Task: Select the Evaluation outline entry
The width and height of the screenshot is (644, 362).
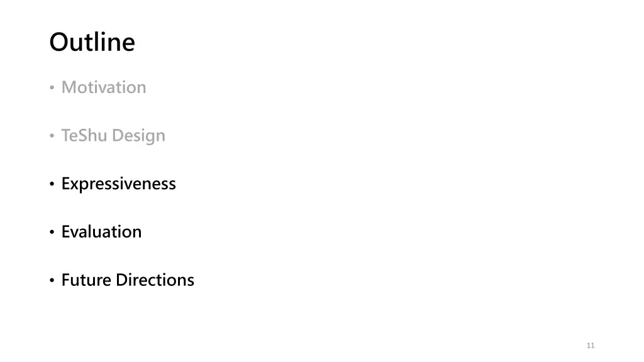Action: (x=101, y=232)
